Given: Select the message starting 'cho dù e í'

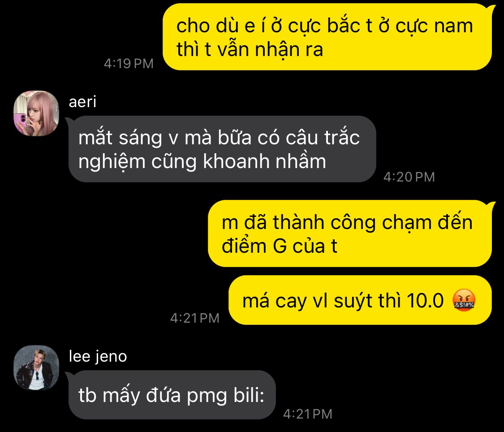Looking at the screenshot, I should point(327,37).
